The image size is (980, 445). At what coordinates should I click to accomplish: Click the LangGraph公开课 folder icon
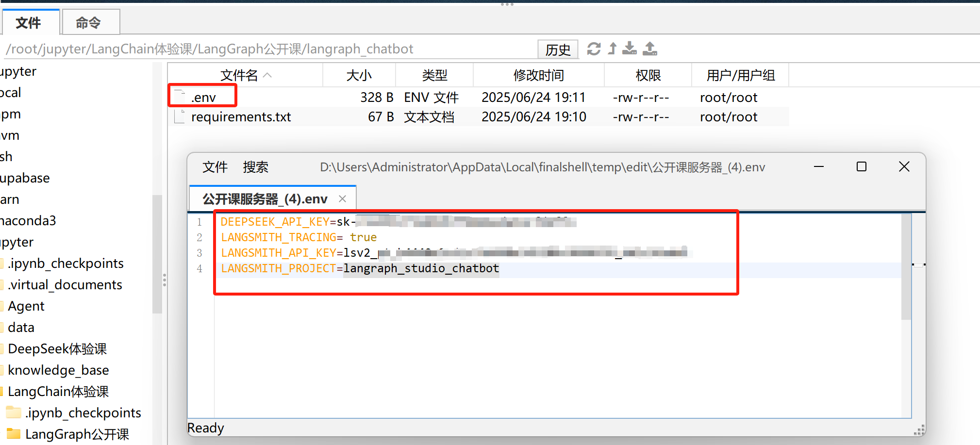click(14, 434)
